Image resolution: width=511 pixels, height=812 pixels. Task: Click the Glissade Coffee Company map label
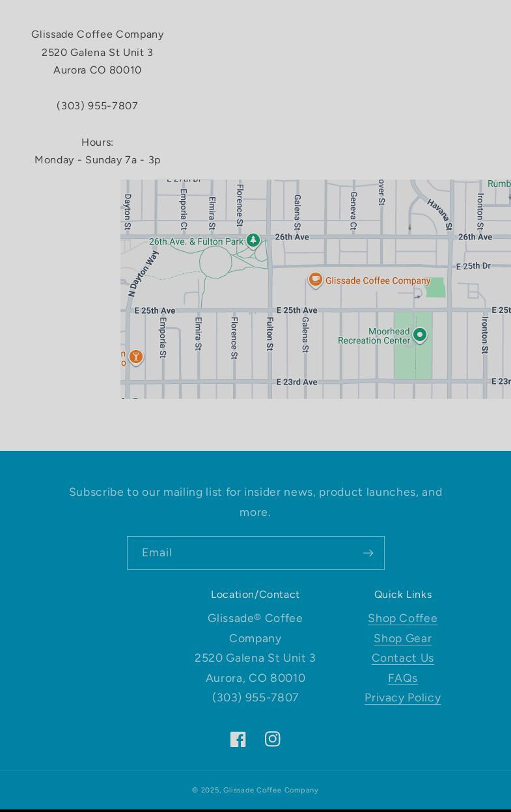(x=378, y=280)
